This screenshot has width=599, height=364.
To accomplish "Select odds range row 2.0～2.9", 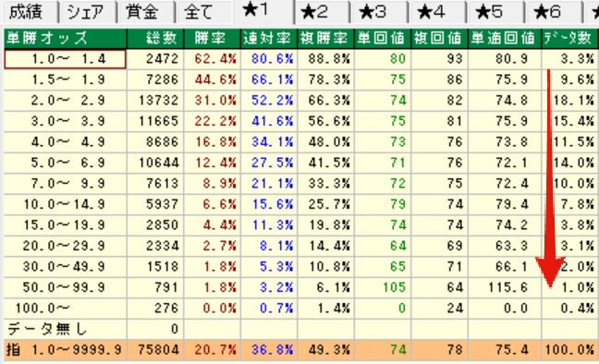I will (65, 101).
